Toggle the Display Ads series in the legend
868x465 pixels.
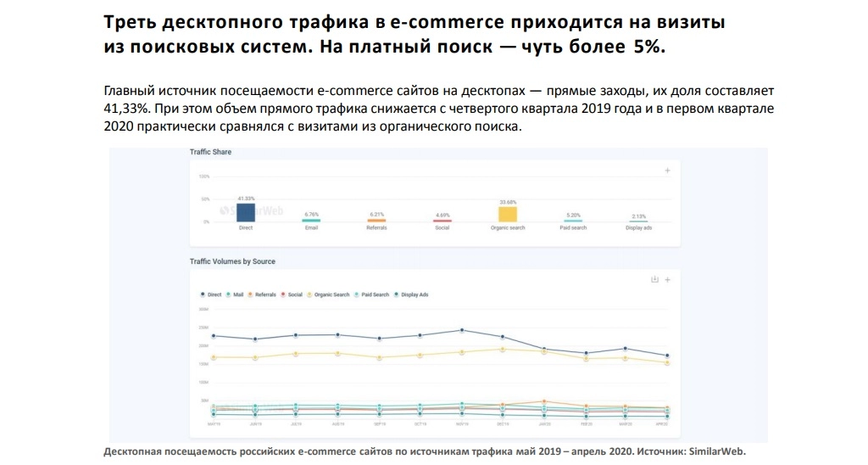pos(411,294)
